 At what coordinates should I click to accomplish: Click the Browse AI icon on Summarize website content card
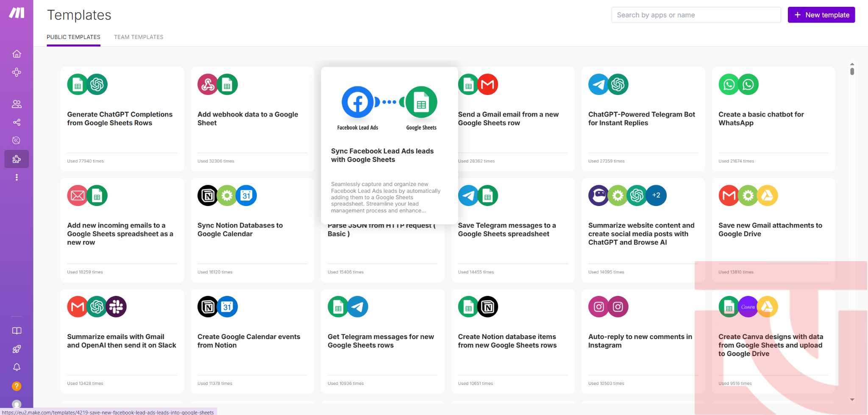click(599, 195)
